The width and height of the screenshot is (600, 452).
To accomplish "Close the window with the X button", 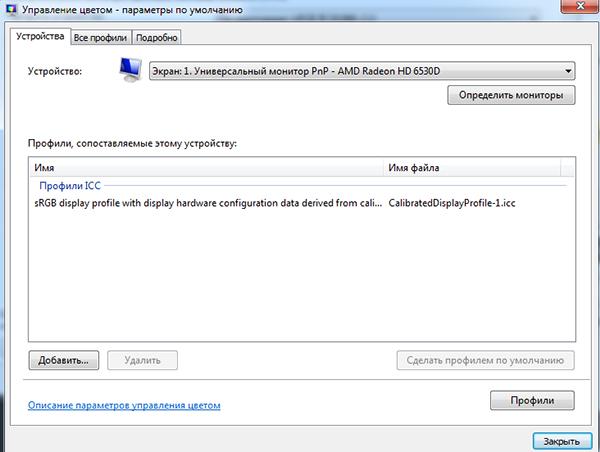I will [x=580, y=6].
